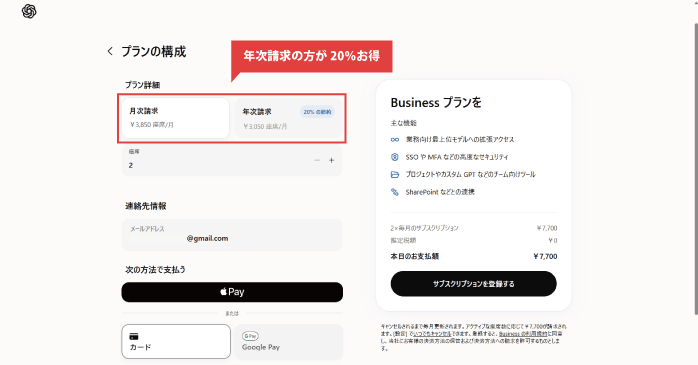Click the infinity icon for model access
This screenshot has width=698, height=365.
coord(395,140)
